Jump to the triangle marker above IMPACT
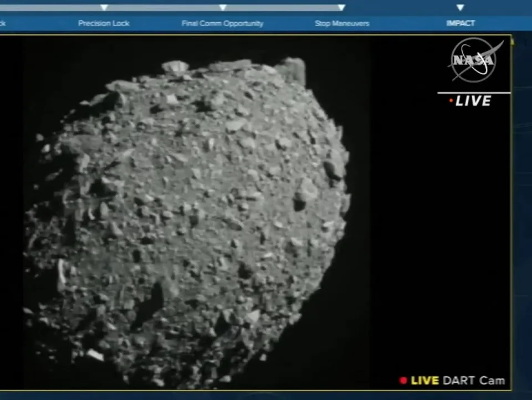 (x=460, y=8)
